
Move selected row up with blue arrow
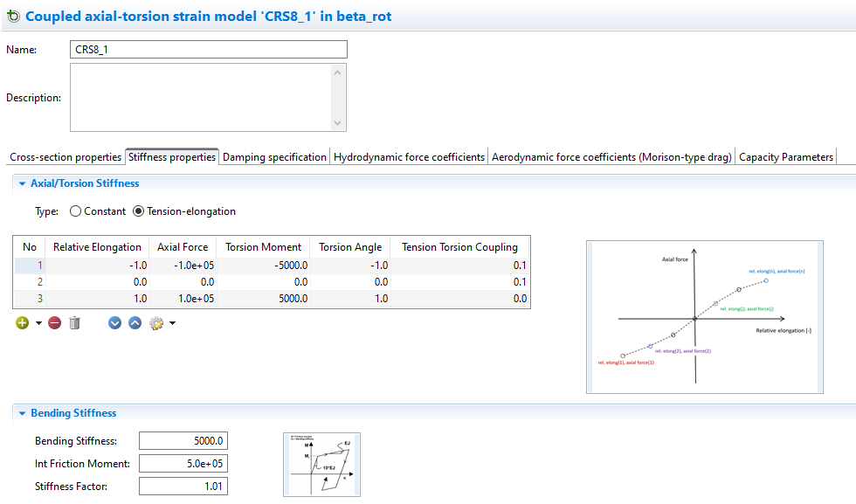135,322
